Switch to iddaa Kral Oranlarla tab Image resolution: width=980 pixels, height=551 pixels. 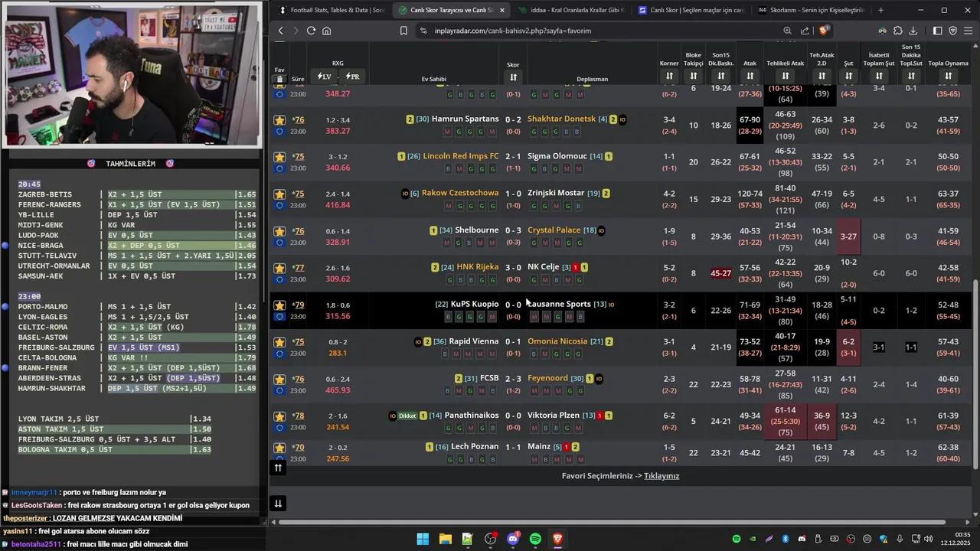coord(572,10)
